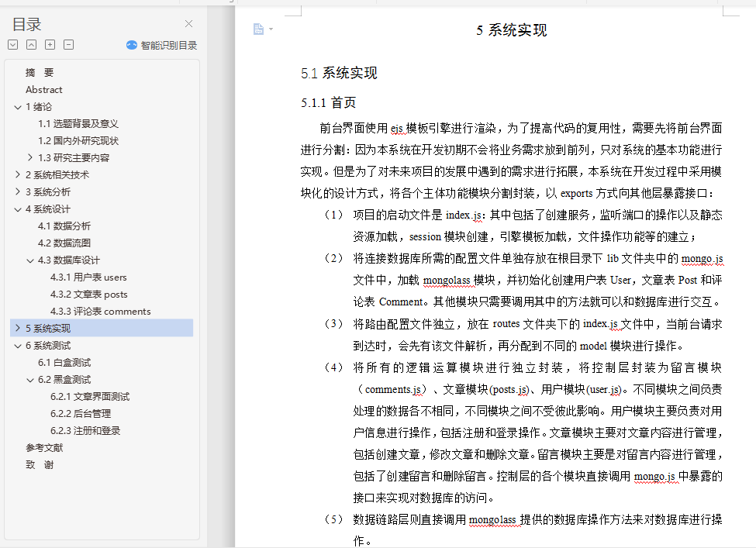Jump to the Abstract heading

[44, 90]
